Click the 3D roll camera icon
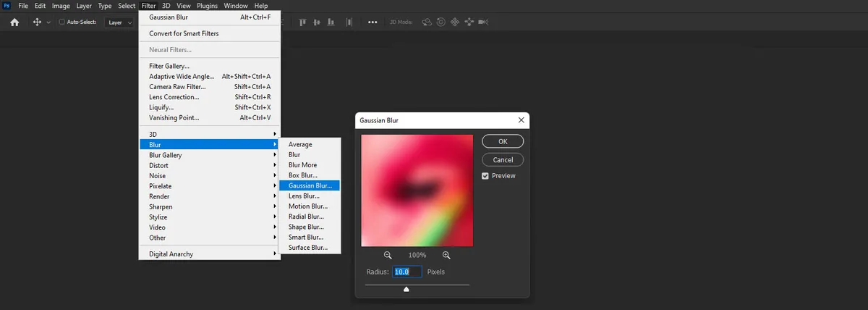868x310 pixels. [x=441, y=22]
